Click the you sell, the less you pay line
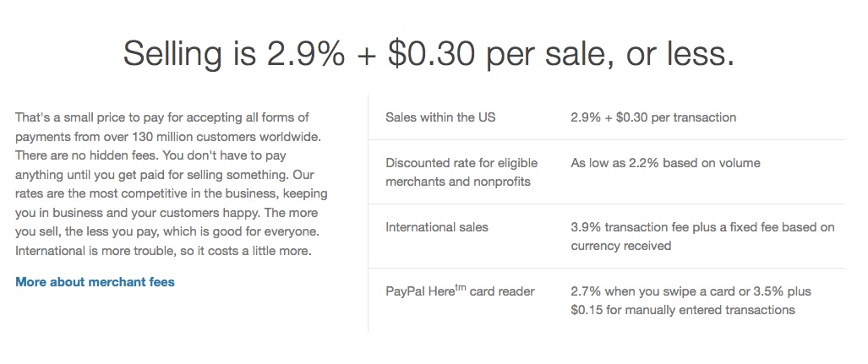The height and width of the screenshot is (364, 868). click(x=167, y=231)
